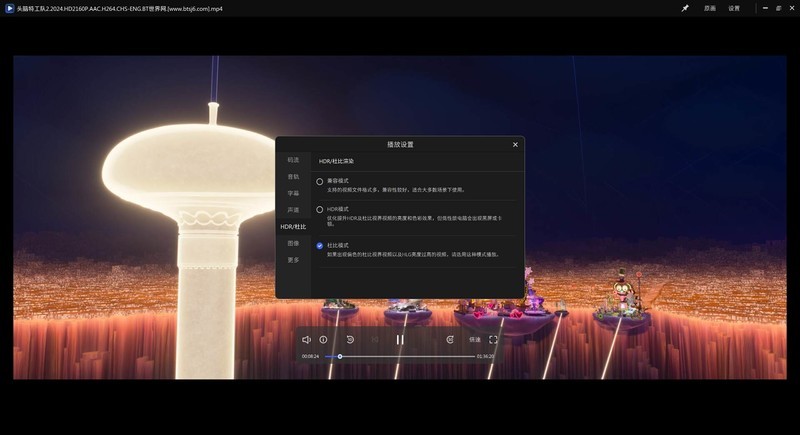
Task: Click the HDR模式 description text
Action: pyautogui.click(x=414, y=221)
